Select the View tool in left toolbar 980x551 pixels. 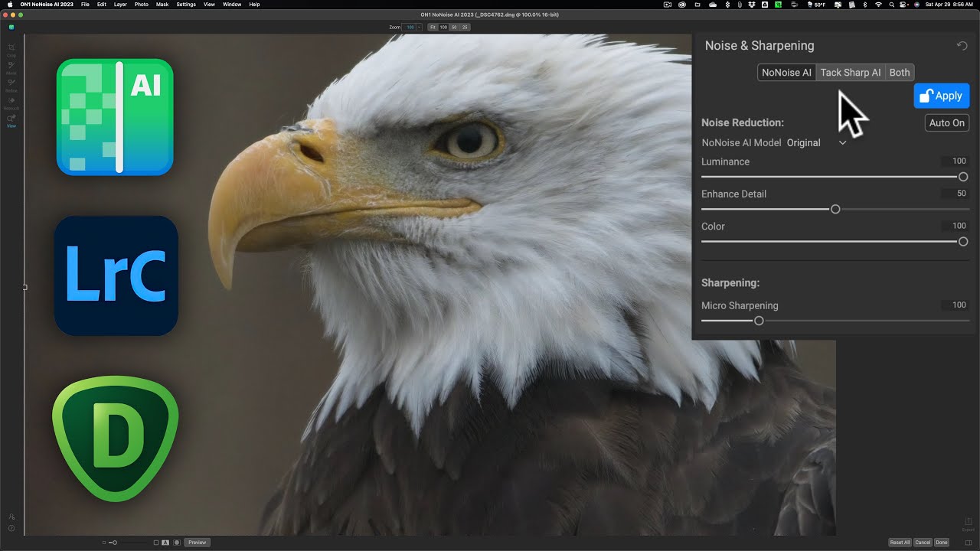pyautogui.click(x=11, y=120)
